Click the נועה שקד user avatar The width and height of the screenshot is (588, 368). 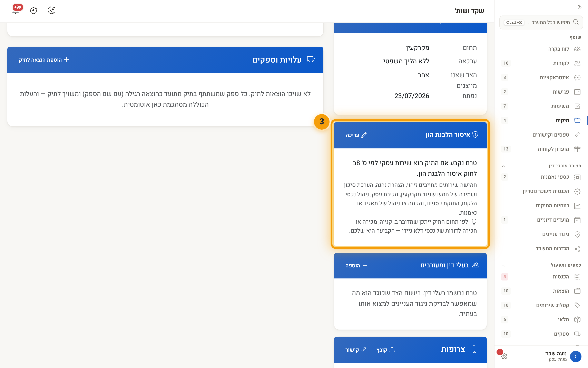pos(575,356)
